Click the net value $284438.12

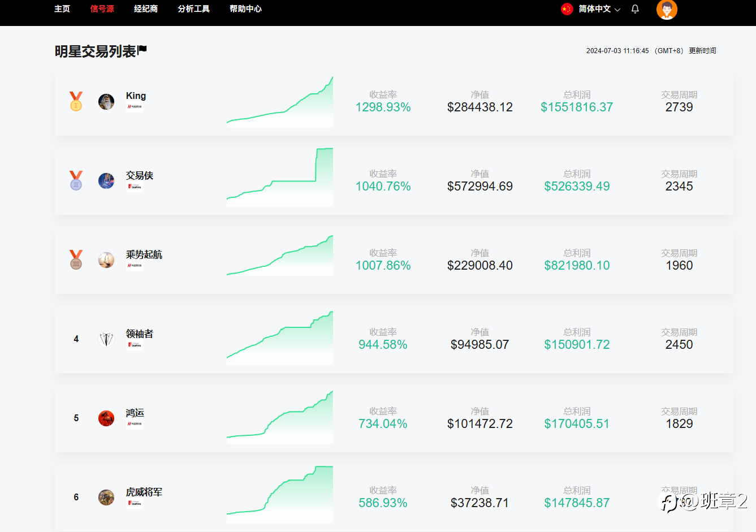point(480,107)
